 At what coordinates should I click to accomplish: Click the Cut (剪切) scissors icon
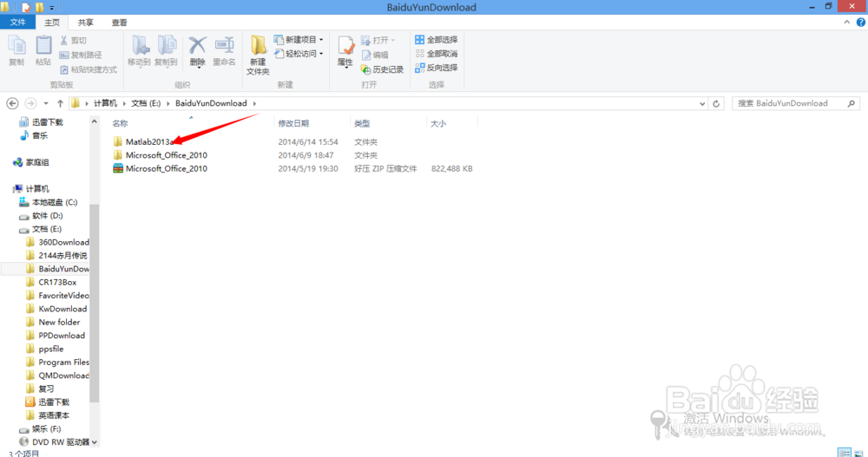[x=63, y=41]
